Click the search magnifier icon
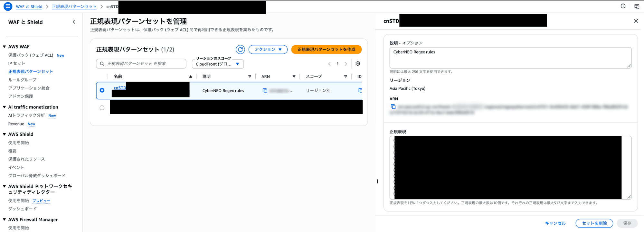This screenshot has width=644, height=232. 102,64
